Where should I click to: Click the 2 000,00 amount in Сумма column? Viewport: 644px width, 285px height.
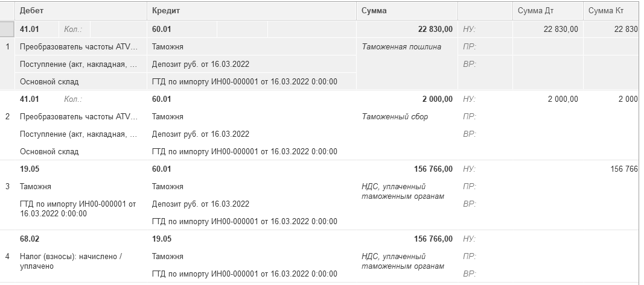pos(437,99)
